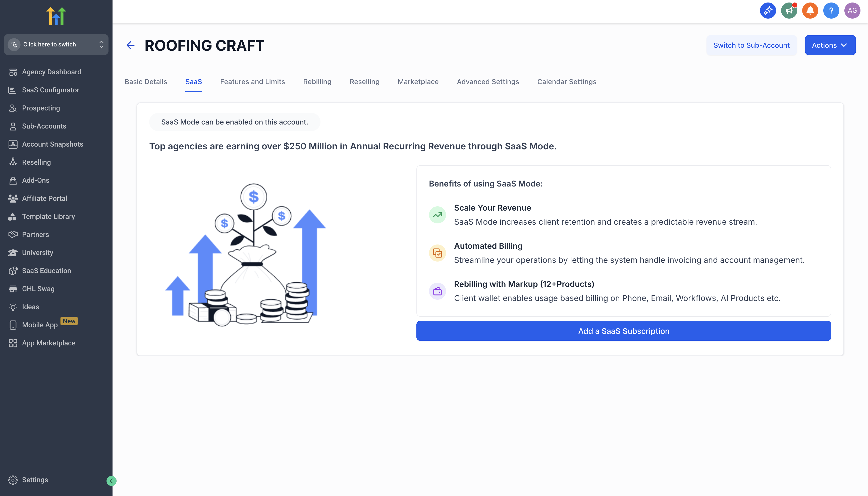
Task: Open the Click here to switch selector
Action: (x=56, y=44)
